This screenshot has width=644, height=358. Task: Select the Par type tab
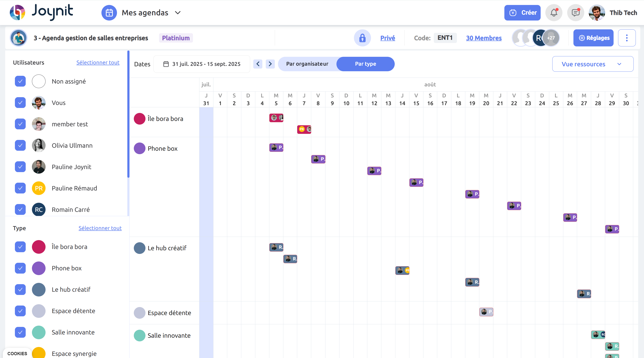click(365, 64)
